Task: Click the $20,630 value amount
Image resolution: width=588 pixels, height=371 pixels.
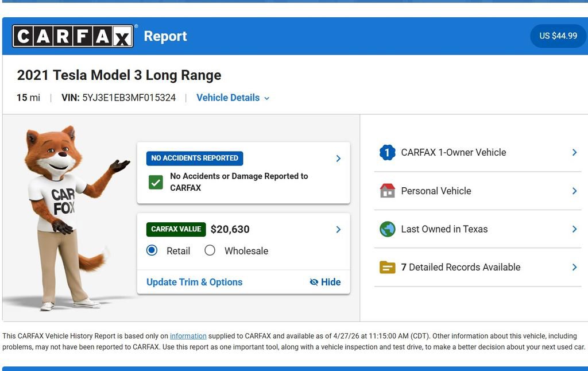Action: click(230, 229)
